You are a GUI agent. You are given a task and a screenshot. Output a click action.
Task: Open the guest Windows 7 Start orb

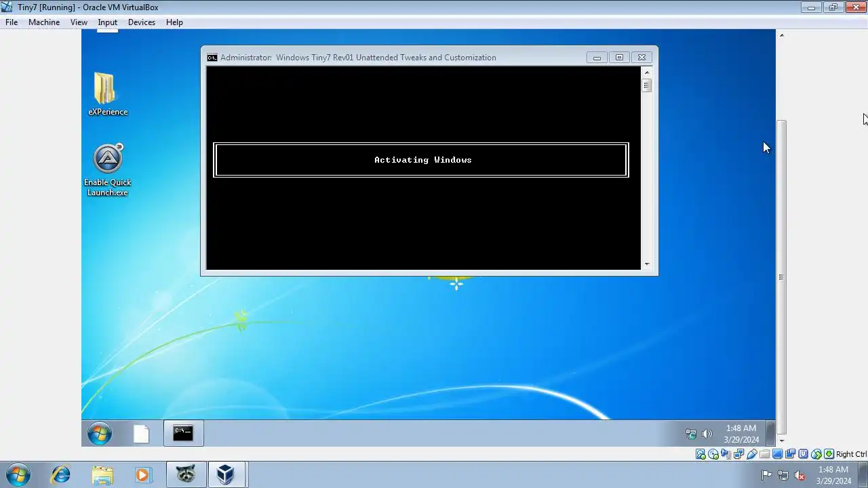click(x=100, y=433)
